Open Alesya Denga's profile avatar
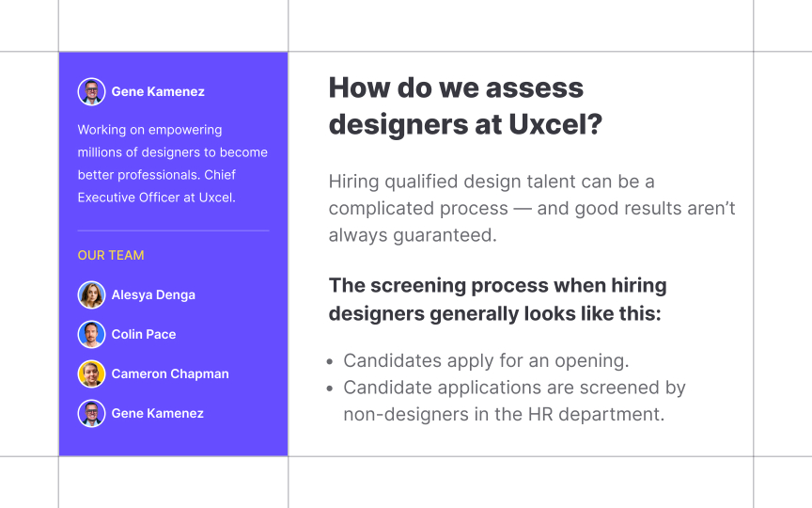The height and width of the screenshot is (508, 812). [92, 295]
